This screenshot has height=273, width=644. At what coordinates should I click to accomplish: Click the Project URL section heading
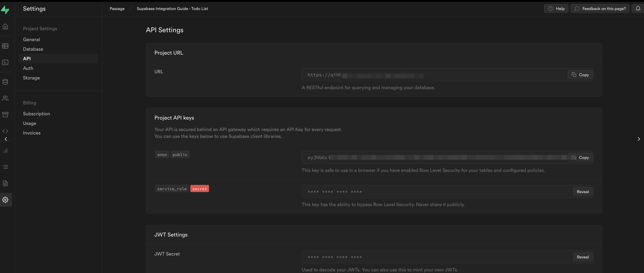pyautogui.click(x=169, y=53)
